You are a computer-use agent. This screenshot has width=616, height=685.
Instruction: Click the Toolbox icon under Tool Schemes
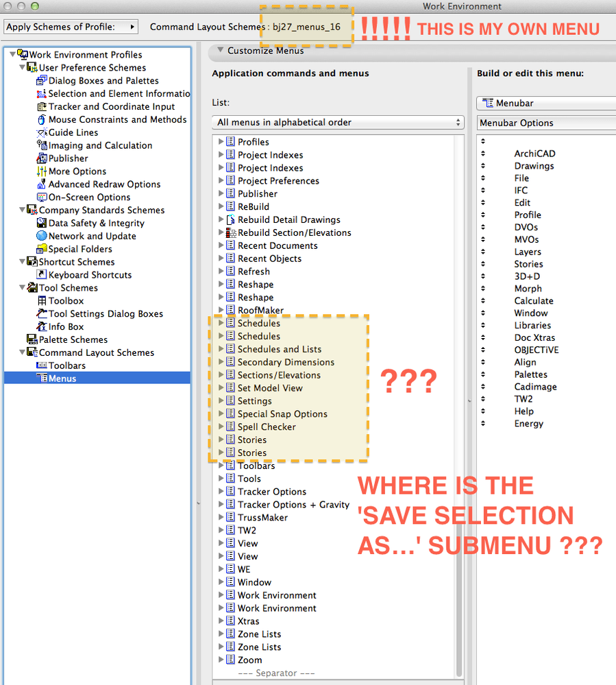point(41,300)
